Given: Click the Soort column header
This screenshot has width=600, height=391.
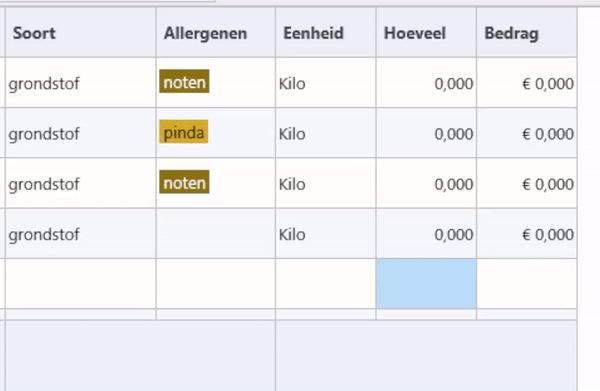Looking at the screenshot, I should pyautogui.click(x=81, y=33).
